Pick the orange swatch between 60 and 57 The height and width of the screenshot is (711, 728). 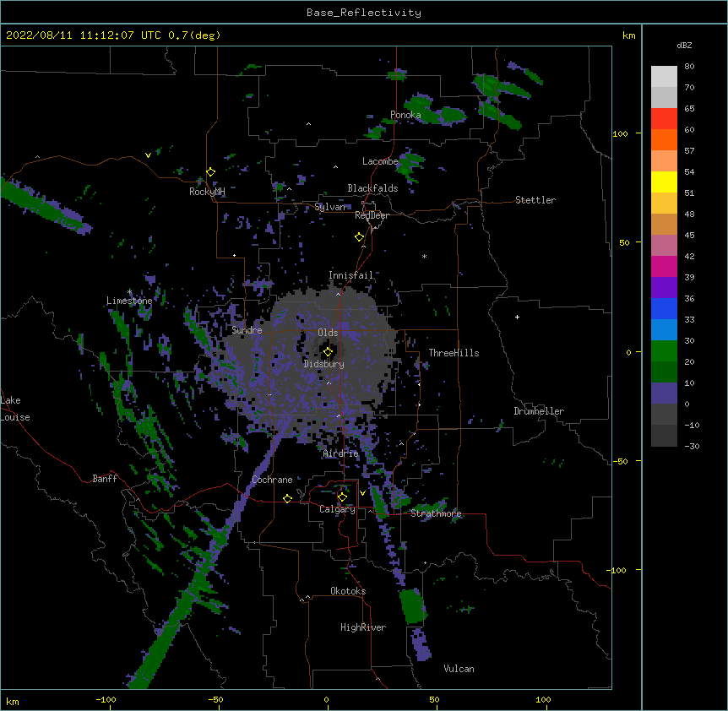(664, 139)
